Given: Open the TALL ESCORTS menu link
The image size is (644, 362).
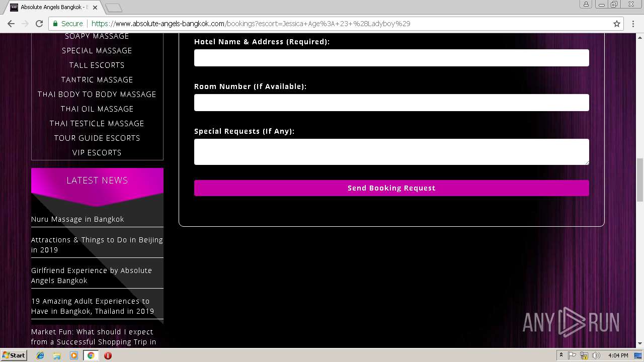Looking at the screenshot, I should point(97,65).
